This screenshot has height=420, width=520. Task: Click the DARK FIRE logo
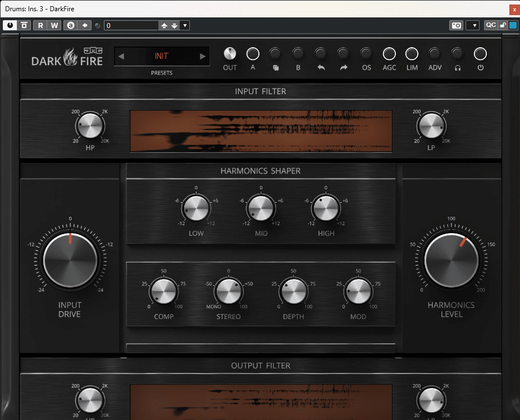67,57
